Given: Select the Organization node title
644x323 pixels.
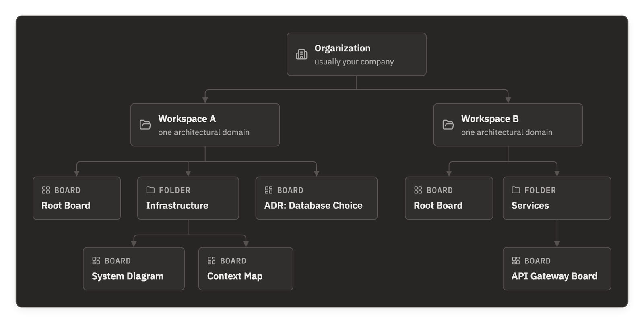Looking at the screenshot, I should tap(343, 48).
